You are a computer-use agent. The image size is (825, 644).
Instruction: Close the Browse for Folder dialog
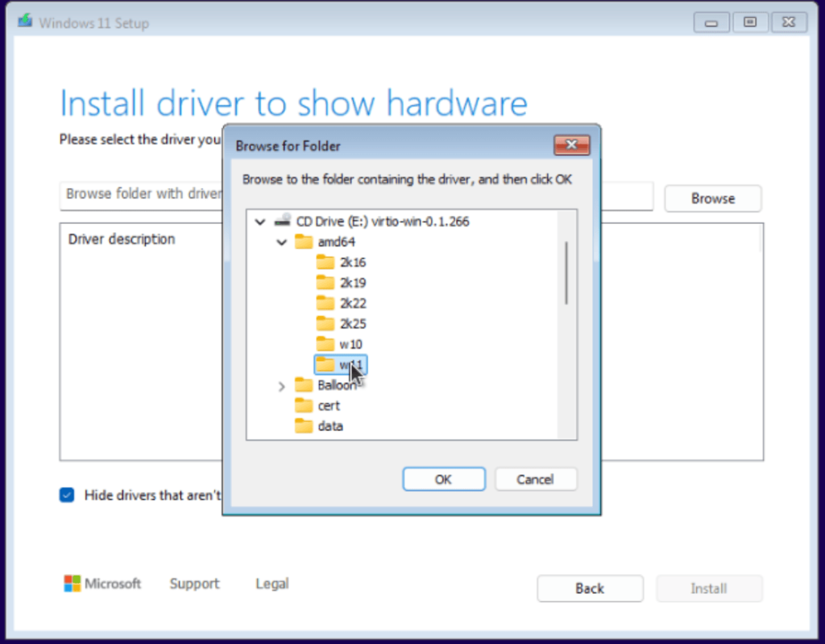(572, 145)
